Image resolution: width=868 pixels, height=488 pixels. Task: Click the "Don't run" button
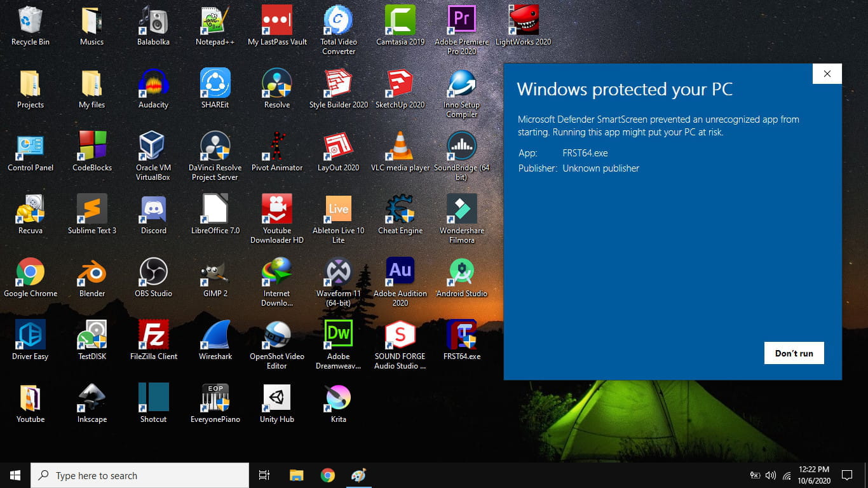point(794,353)
